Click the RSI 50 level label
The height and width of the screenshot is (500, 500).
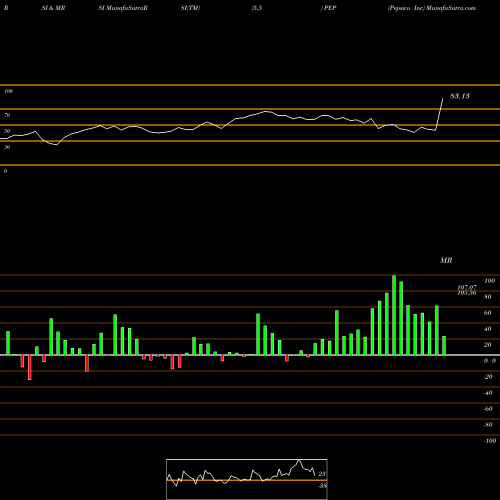(7, 131)
